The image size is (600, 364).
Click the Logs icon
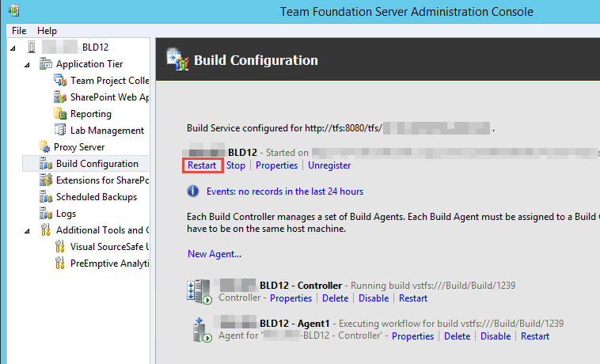coord(46,213)
